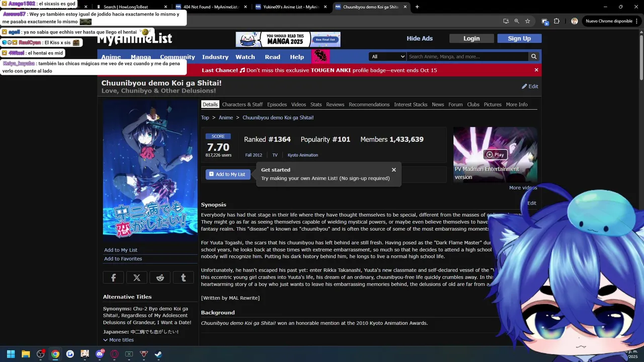Click Add to Favorites link
Image resolution: width=644 pixels, height=362 pixels.
123,259
